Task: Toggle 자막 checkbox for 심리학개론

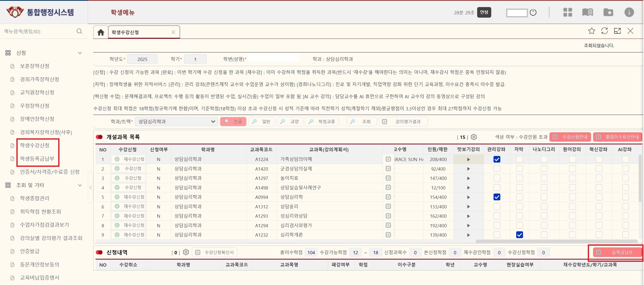Action: [519, 235]
